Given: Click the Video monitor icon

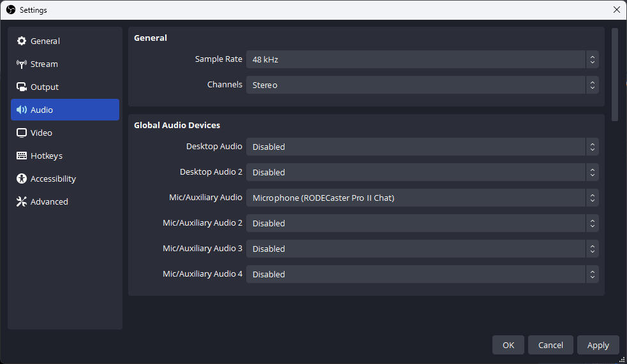Looking at the screenshot, I should (x=22, y=133).
